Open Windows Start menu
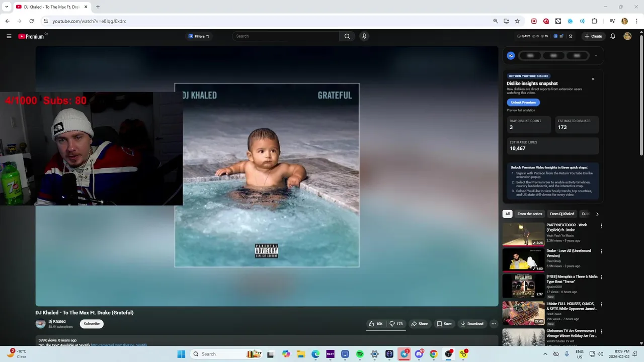644x362 pixels. (x=181, y=354)
